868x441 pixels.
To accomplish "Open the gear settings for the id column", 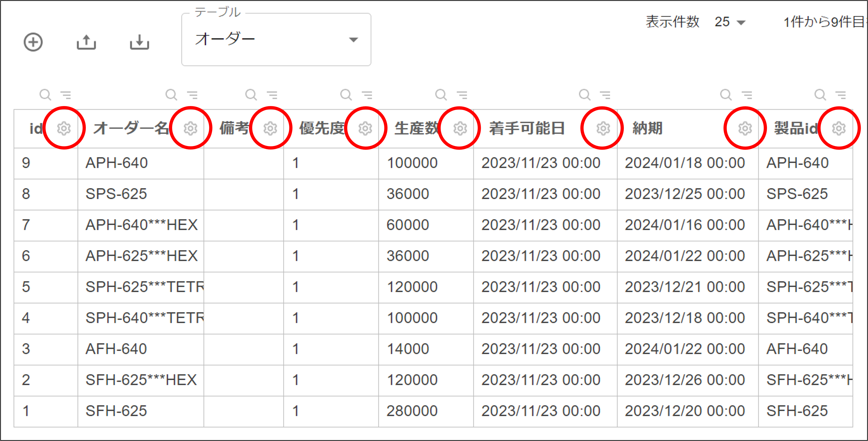I will (x=64, y=128).
